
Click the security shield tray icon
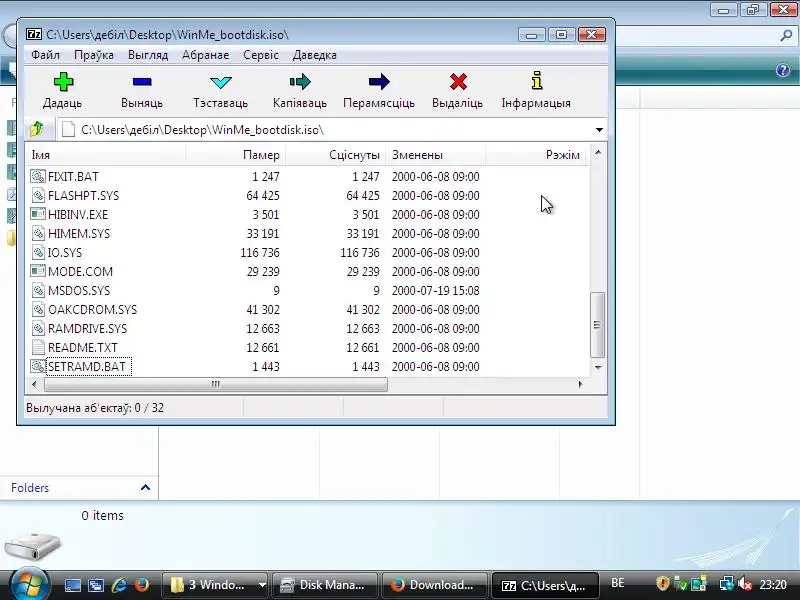coord(662,584)
